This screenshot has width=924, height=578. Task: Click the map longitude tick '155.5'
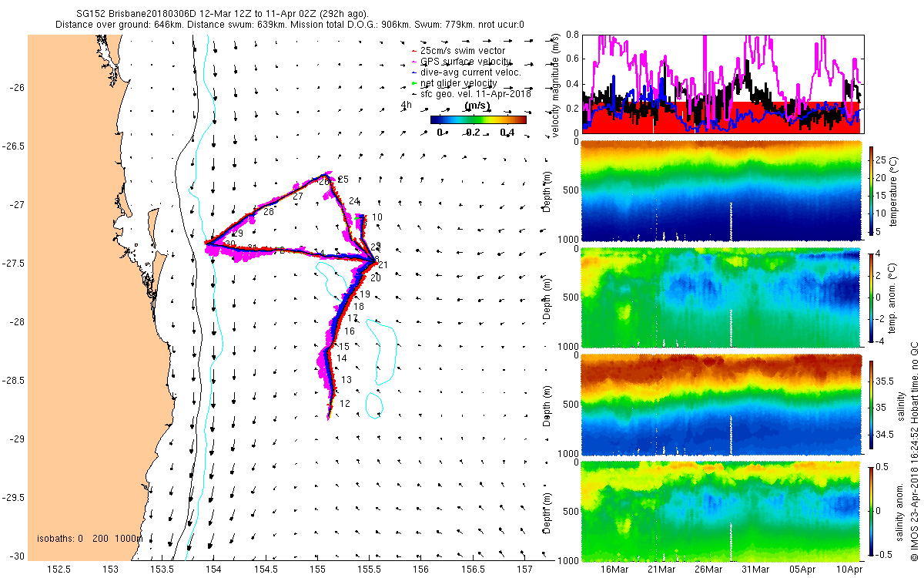click(370, 569)
